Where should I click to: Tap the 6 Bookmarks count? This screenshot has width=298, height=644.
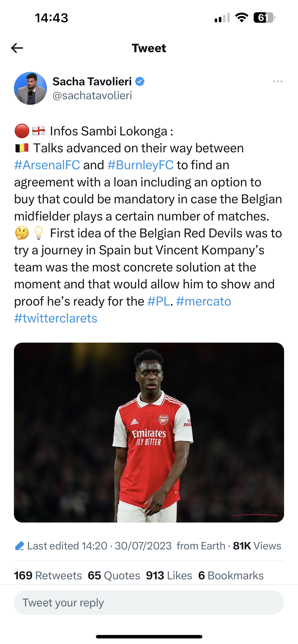point(231,575)
